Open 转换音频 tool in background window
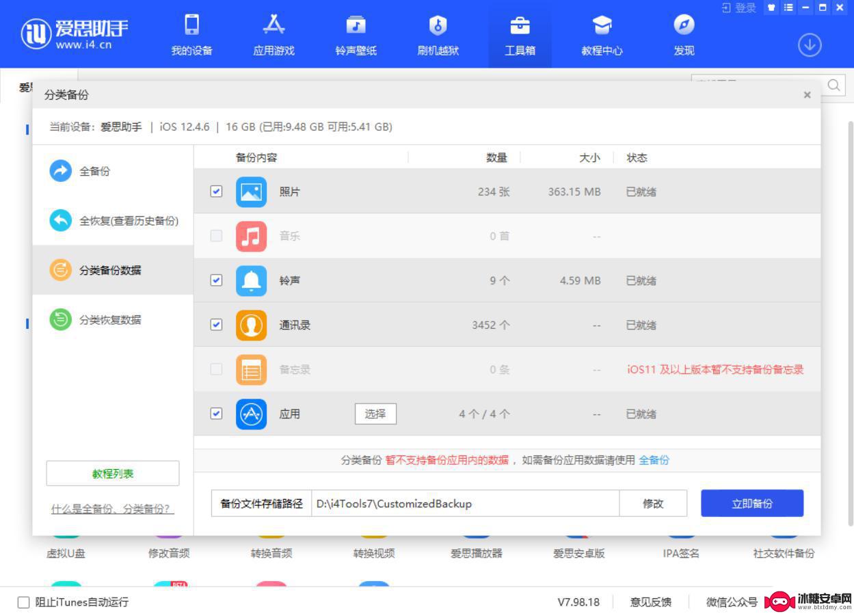Screen dimensions: 854x616 click(x=271, y=553)
